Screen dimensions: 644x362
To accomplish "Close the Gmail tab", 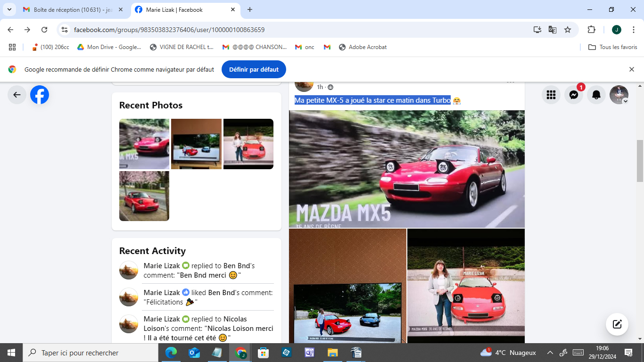I will tap(121, 9).
